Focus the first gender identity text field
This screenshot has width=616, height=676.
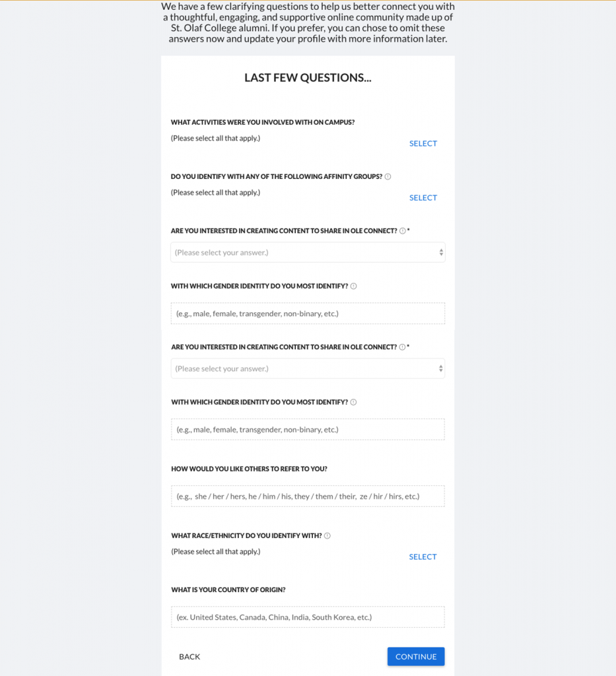pyautogui.click(x=308, y=314)
